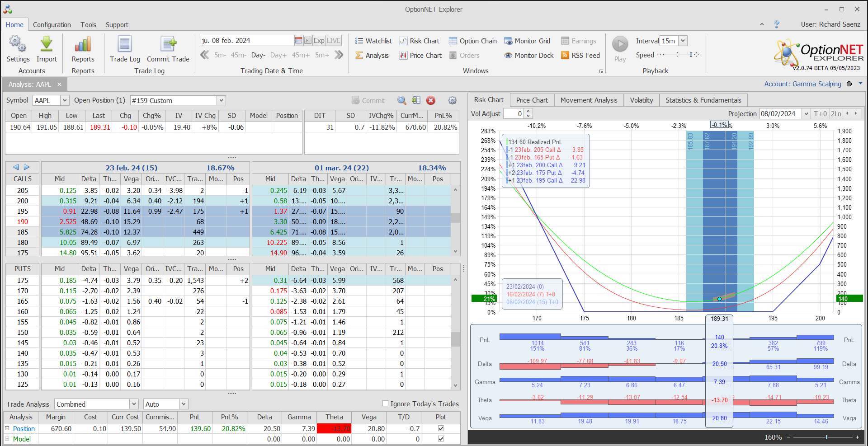Open the Account Gamma Scalping dropdown arrow

point(860,84)
